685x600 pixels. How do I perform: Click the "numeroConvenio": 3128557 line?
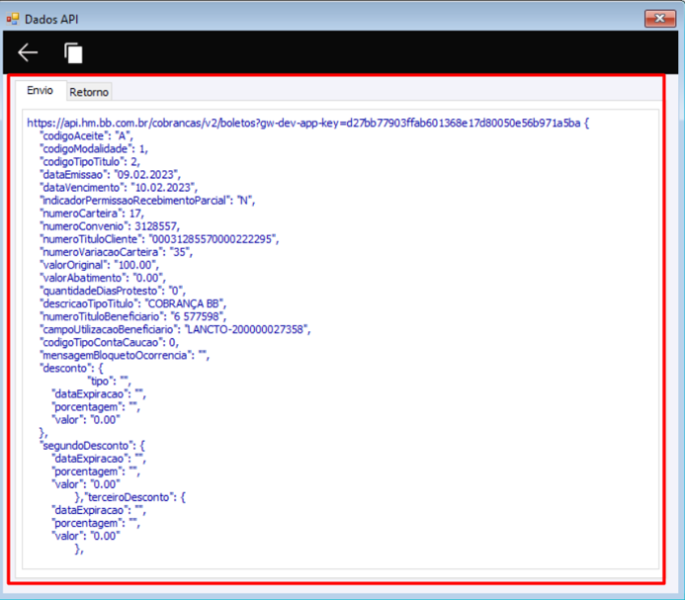110,226
